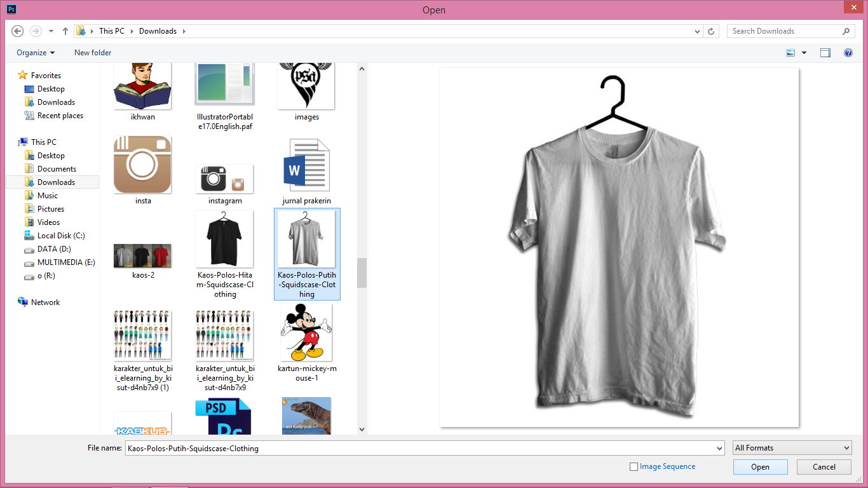This screenshot has width=868, height=488.
Task: Refresh the Downloads folder view
Action: (712, 30)
